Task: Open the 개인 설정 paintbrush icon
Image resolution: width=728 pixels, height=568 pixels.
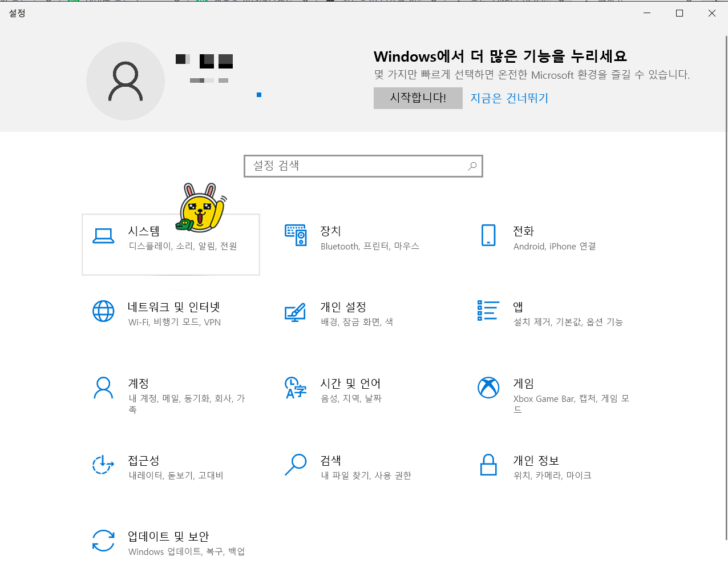Action: click(x=295, y=312)
